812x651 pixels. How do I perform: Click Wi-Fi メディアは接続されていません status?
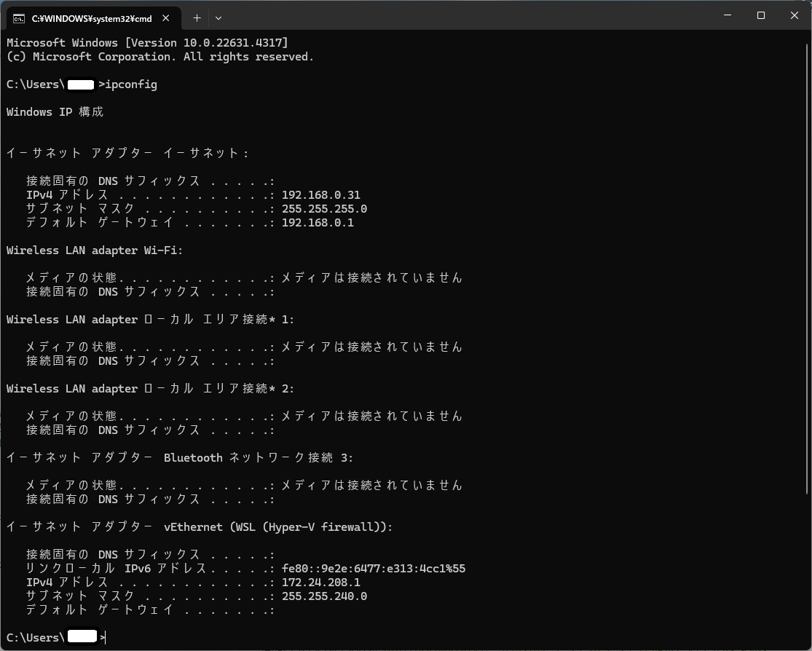[372, 278]
